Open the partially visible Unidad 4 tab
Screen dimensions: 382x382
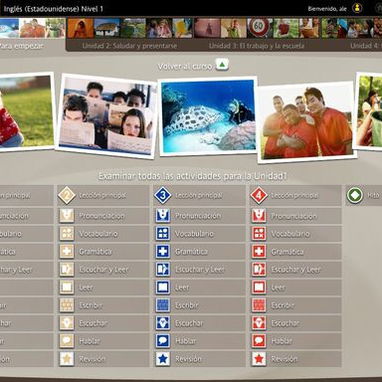point(366,46)
